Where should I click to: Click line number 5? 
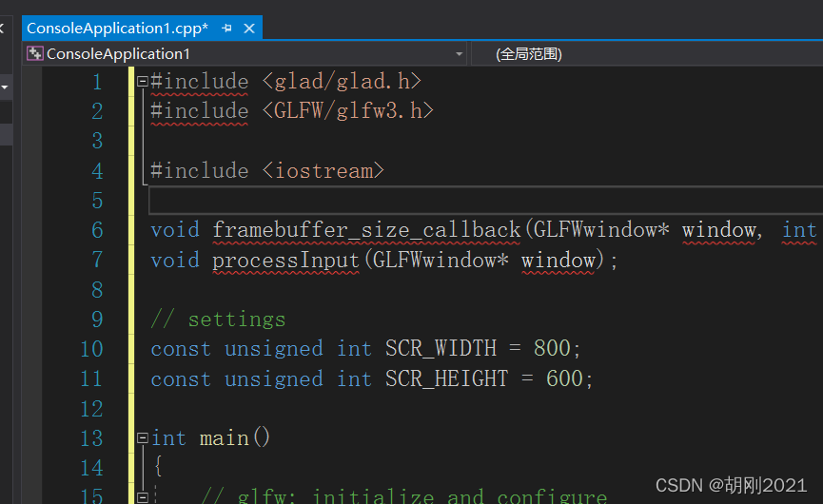pos(97,201)
